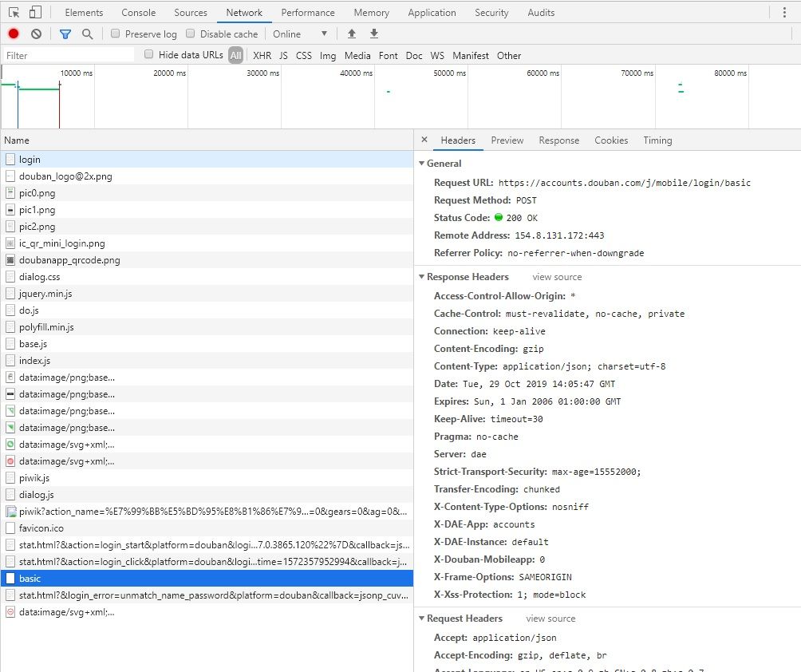This screenshot has height=672, width=801.
Task: Open the Memory panel
Action: 372,12
